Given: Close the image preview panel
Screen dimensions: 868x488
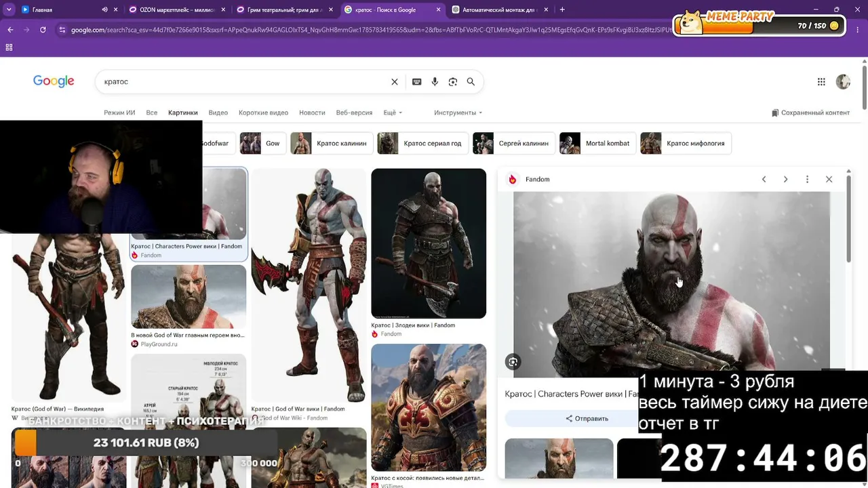Looking at the screenshot, I should pyautogui.click(x=829, y=179).
